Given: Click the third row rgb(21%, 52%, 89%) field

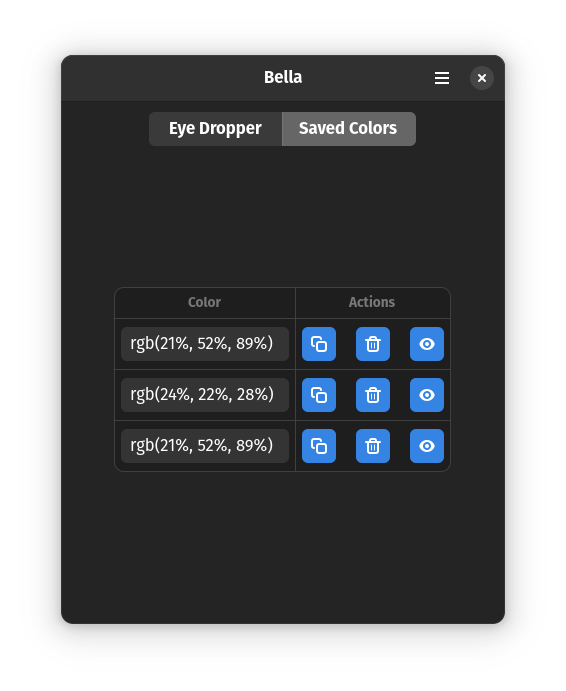Looking at the screenshot, I should 205,446.
